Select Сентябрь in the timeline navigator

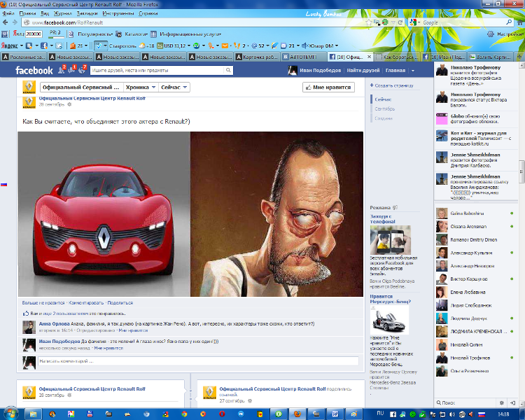click(385, 109)
